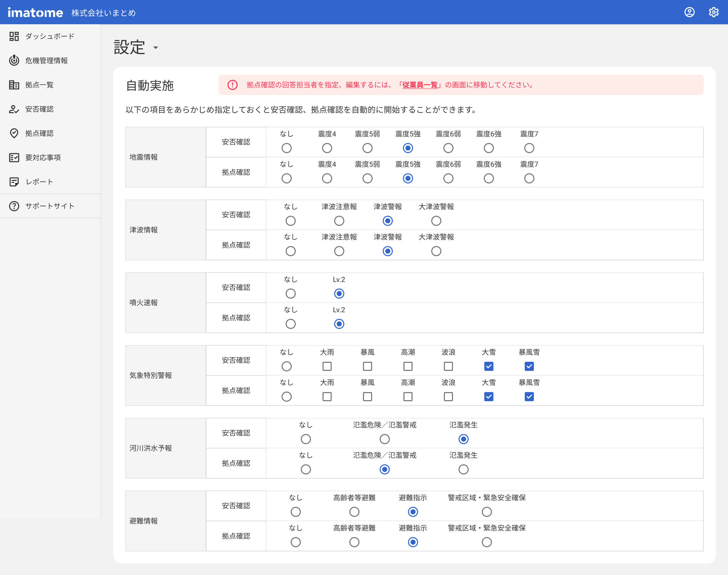
Task: Click the 安否確認 person-check icon
Action: click(14, 109)
